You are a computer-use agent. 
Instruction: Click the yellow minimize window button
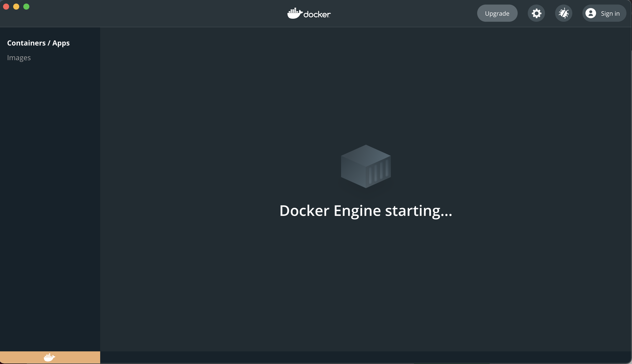coord(16,7)
